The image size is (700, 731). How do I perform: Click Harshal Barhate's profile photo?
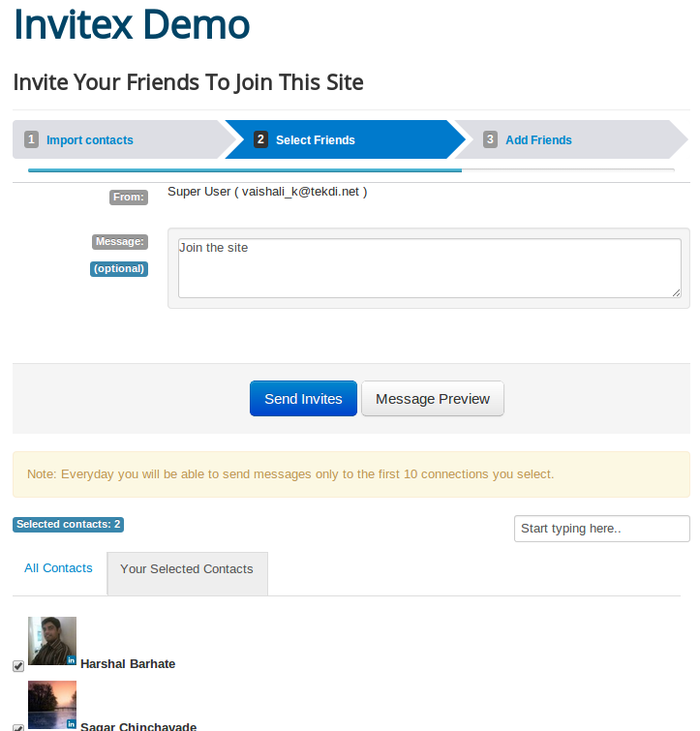50,639
